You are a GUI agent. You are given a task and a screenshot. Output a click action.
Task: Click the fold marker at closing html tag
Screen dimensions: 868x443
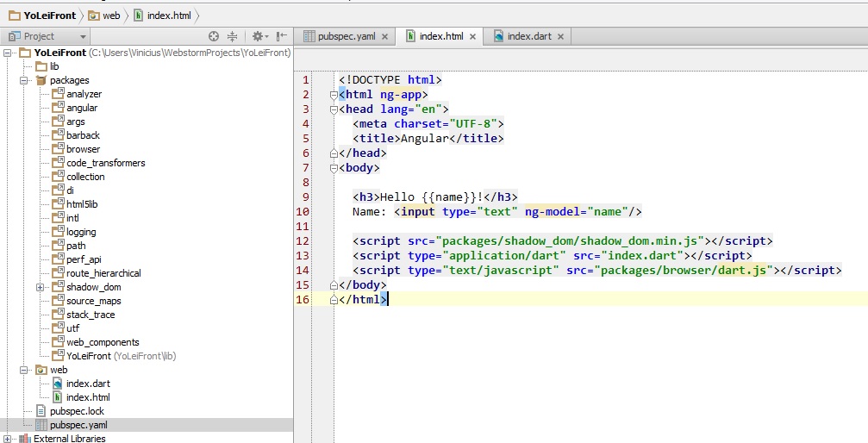click(334, 300)
